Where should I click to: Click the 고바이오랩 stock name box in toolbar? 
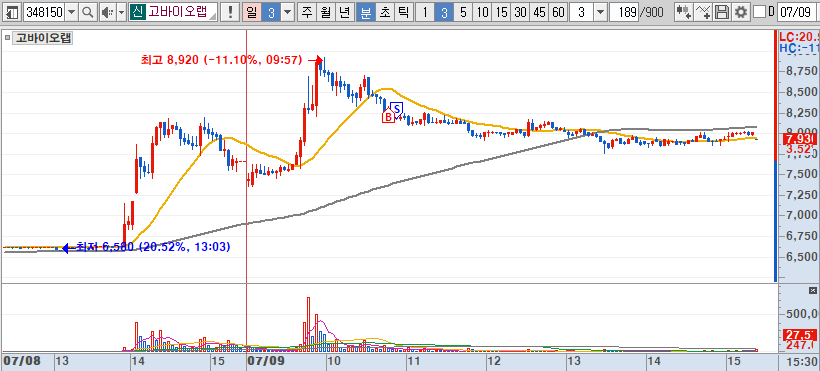point(181,12)
